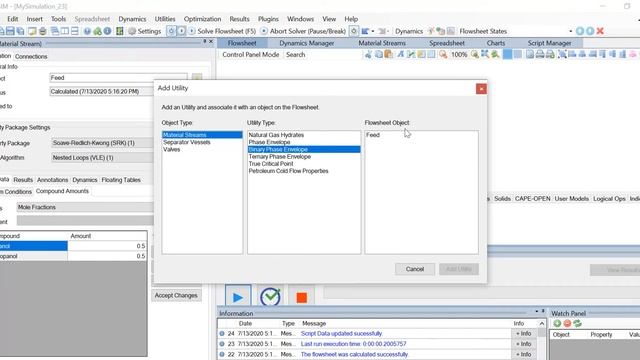Switch to the Script Manager tab
Screen dimensions: 640x360
[549, 43]
